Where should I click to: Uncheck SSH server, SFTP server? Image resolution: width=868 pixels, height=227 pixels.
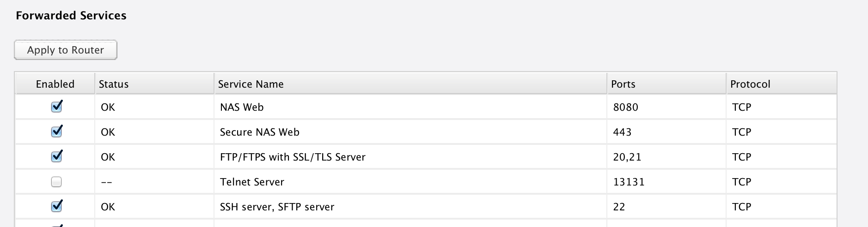(x=56, y=206)
